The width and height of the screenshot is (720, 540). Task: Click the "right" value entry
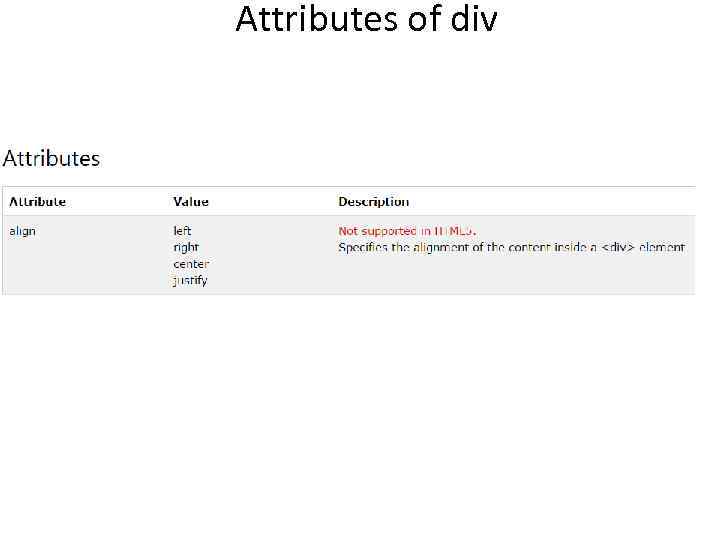tap(186, 247)
